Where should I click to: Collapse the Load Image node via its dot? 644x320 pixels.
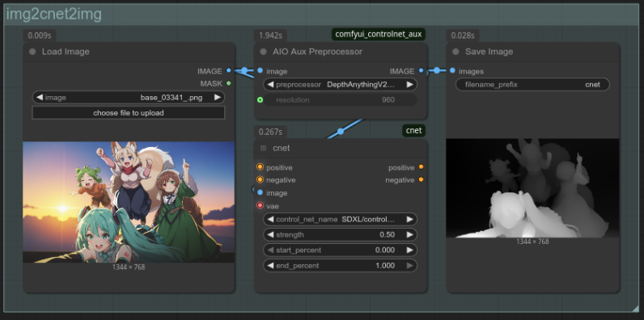[32, 52]
